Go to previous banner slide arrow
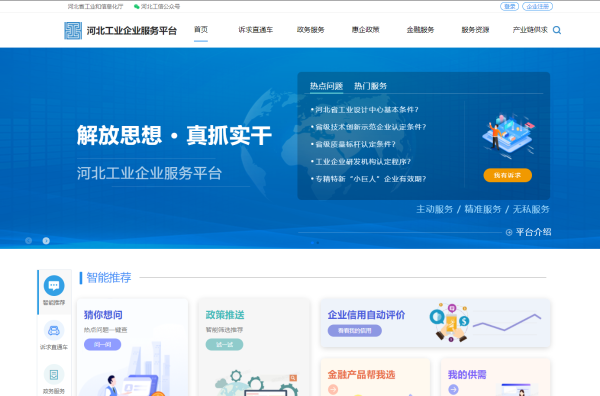This screenshot has width=600, height=396. 28,241
